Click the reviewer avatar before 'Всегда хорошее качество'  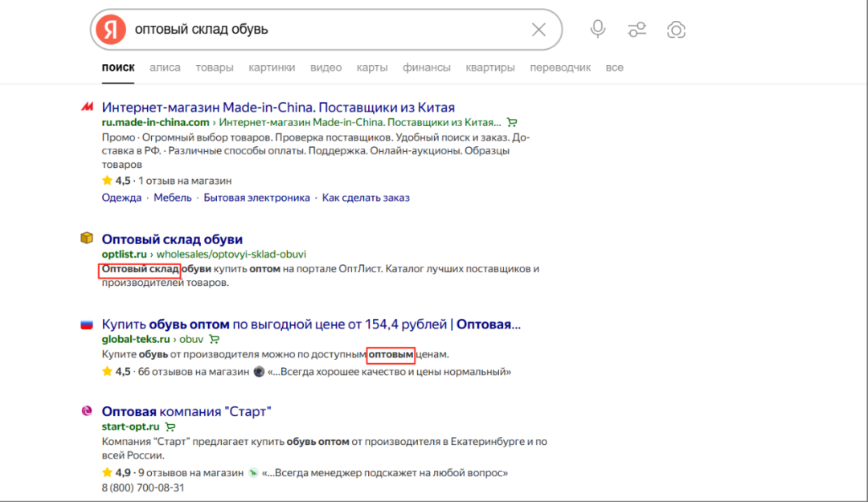[x=259, y=371]
